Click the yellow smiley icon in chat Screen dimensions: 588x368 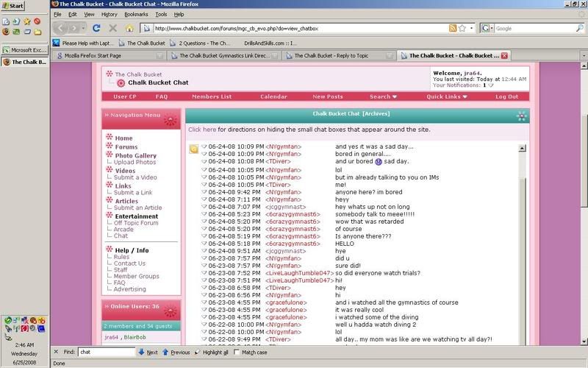(x=194, y=149)
